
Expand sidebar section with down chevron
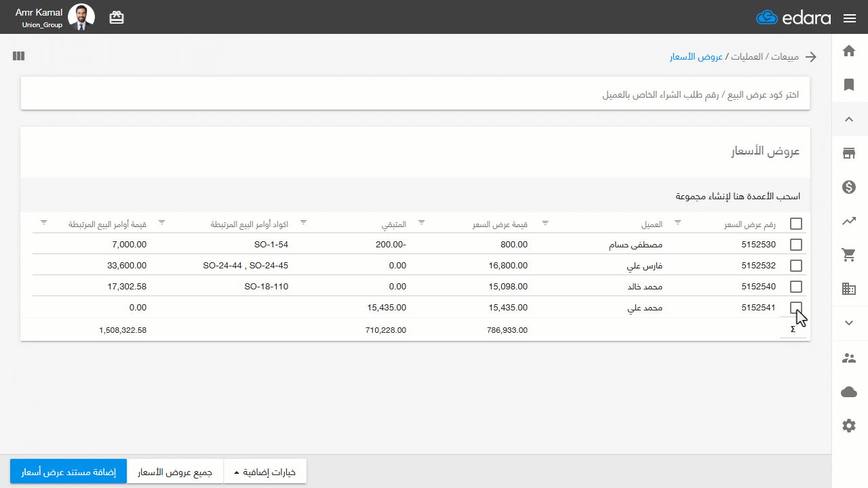(849, 323)
